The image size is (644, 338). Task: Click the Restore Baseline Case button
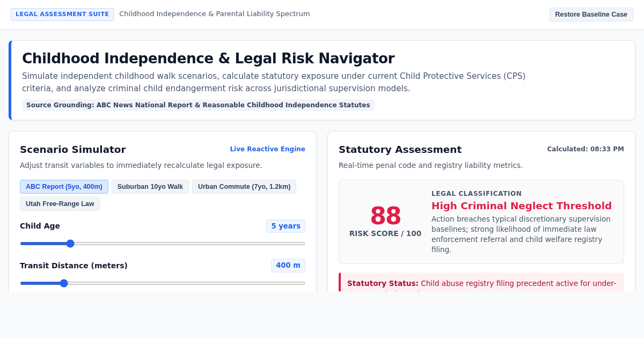click(x=591, y=14)
